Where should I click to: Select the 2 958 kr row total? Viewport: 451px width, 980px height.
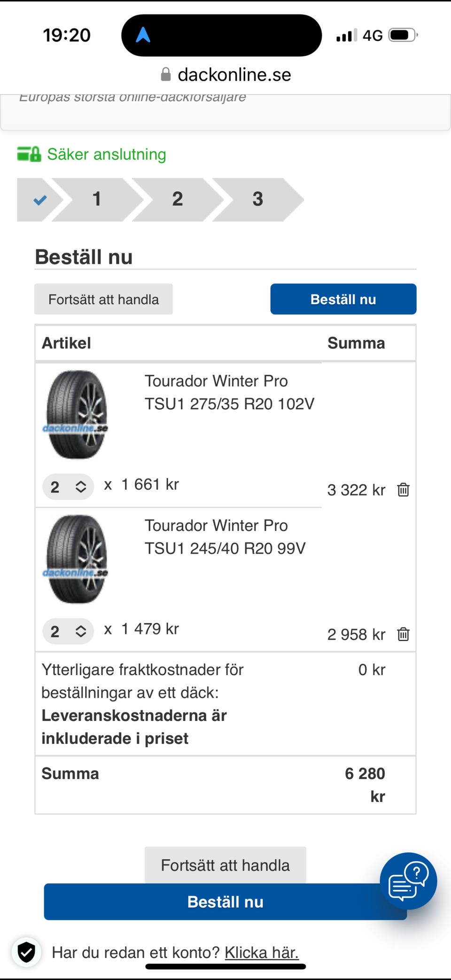(356, 634)
